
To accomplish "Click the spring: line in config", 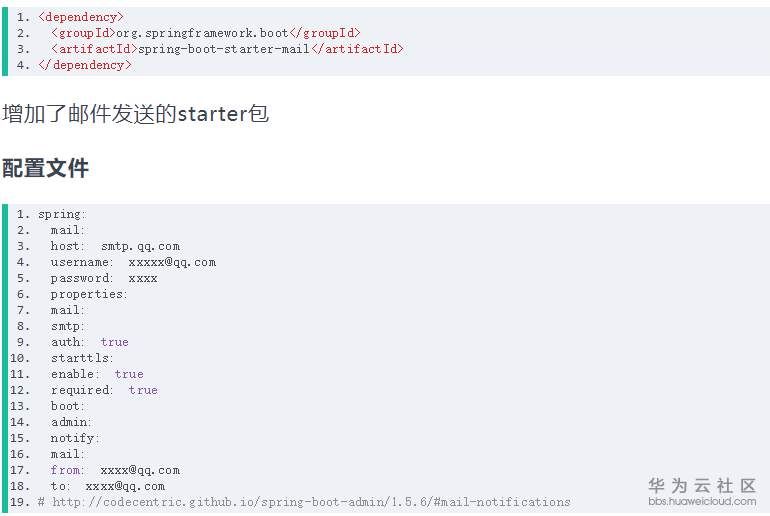I will [x=62, y=214].
